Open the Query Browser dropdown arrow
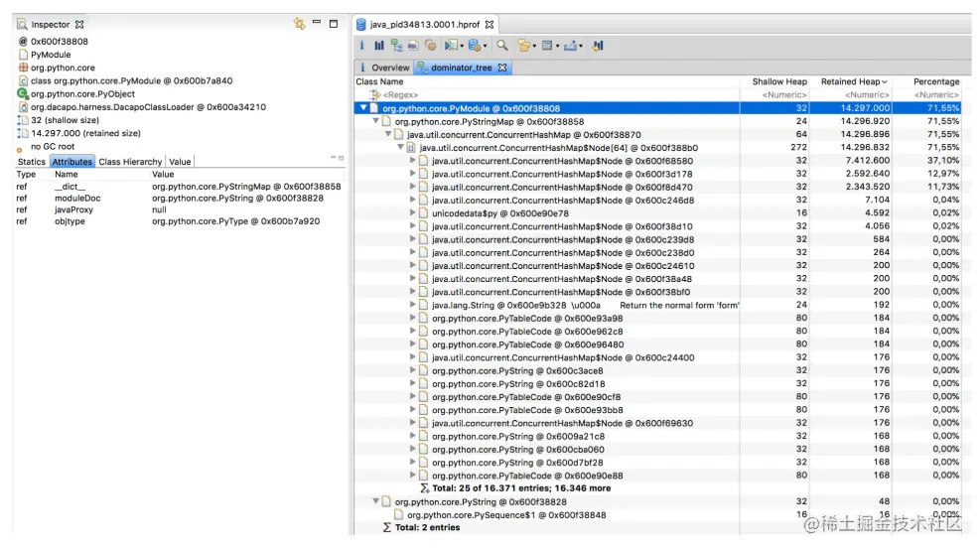 tap(485, 47)
